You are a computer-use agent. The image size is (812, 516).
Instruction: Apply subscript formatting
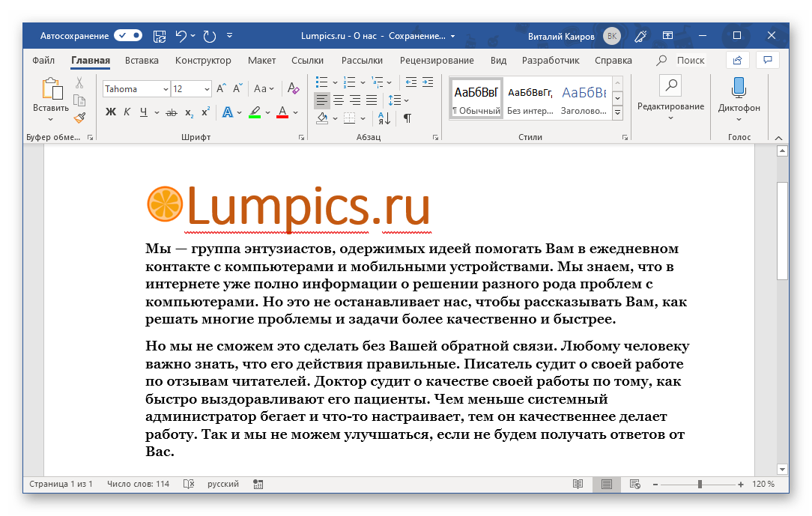tap(190, 112)
